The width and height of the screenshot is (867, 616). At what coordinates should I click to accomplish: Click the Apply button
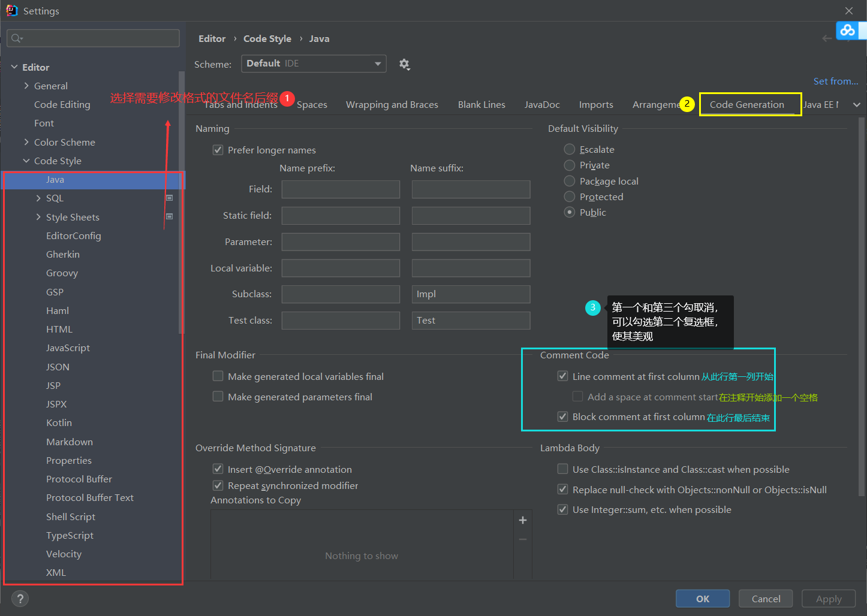829,599
